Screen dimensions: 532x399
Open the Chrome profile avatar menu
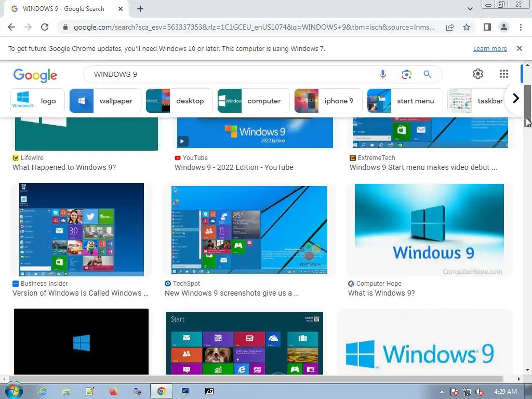(x=504, y=27)
